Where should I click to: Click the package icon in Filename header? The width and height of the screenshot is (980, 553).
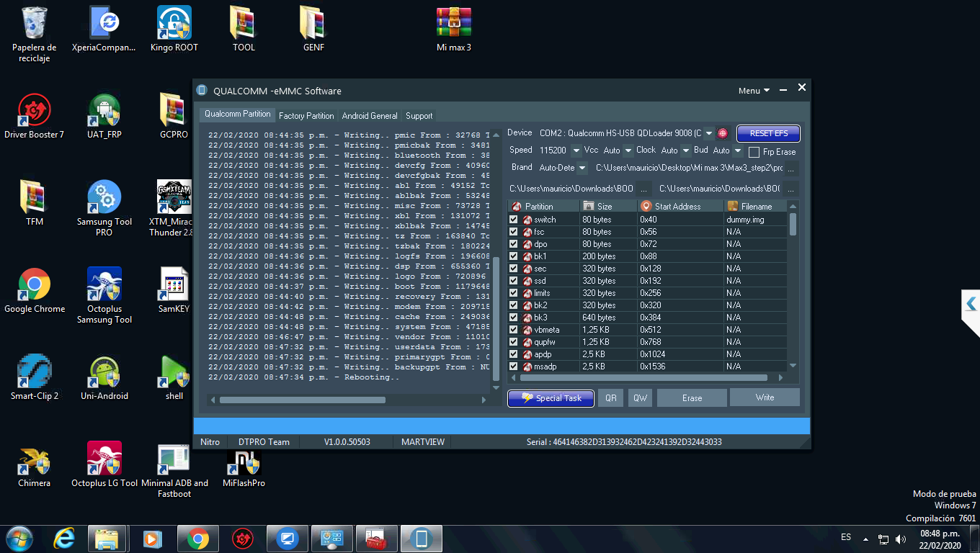(733, 207)
